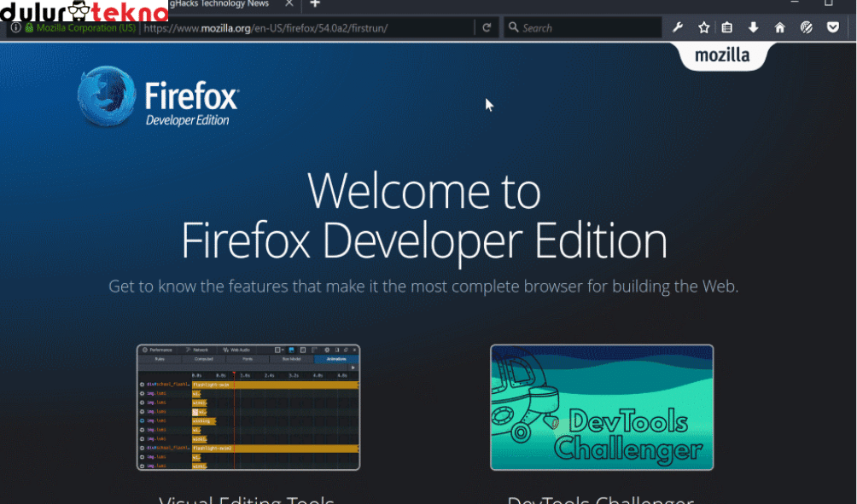Open the Developer Tools wrench icon
Image resolution: width=857 pixels, height=504 pixels.
(x=677, y=27)
